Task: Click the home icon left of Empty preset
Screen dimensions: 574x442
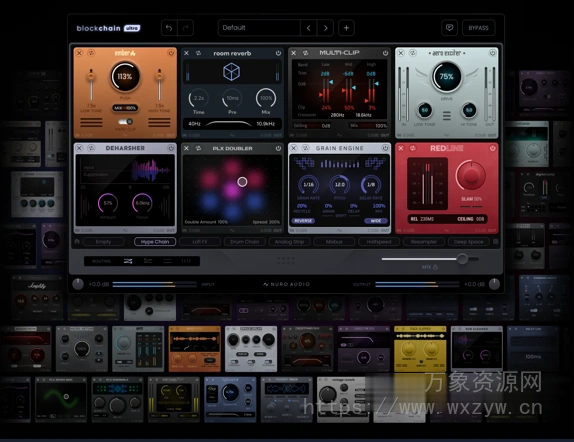Action: 77,242
